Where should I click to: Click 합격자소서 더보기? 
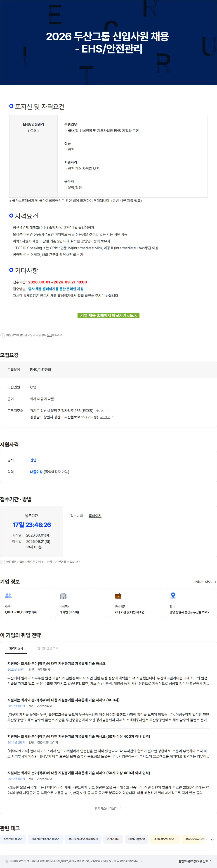(x=108, y=808)
